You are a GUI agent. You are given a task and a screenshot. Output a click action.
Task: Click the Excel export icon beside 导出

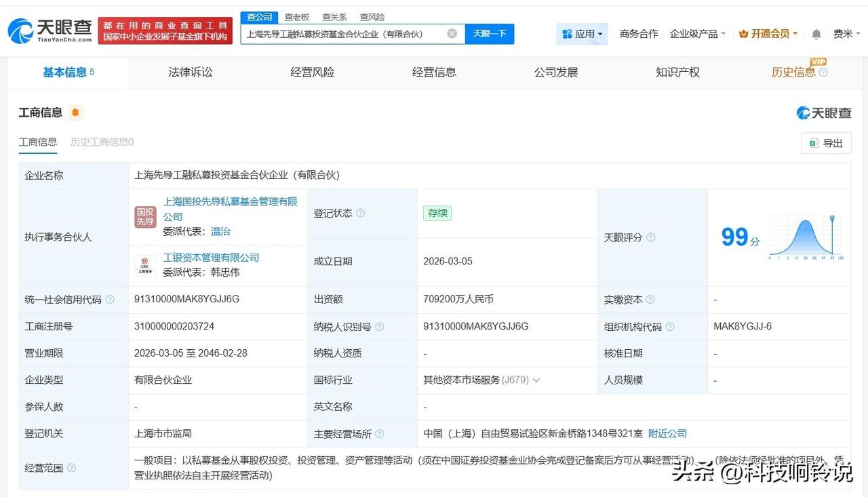(813, 143)
